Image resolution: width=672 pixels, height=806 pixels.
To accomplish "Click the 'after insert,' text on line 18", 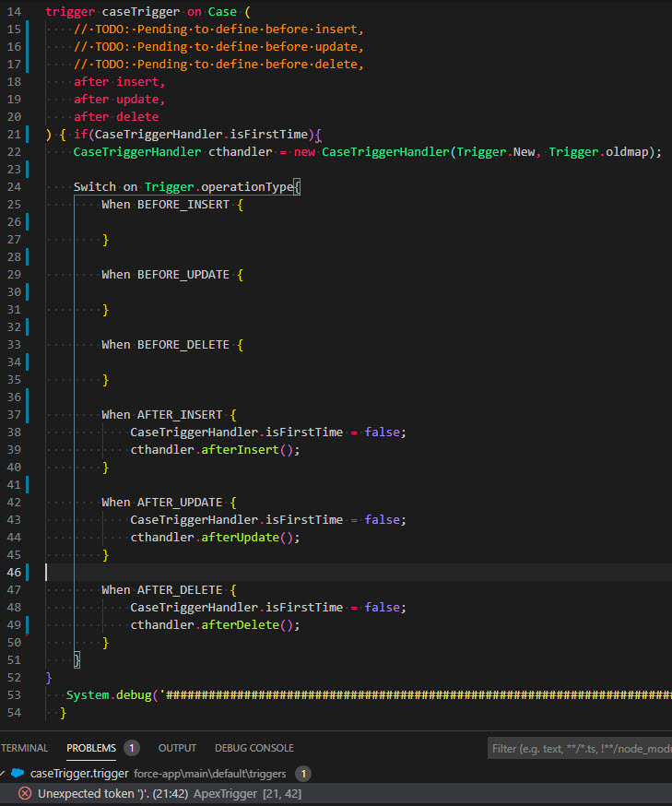I will [120, 82].
